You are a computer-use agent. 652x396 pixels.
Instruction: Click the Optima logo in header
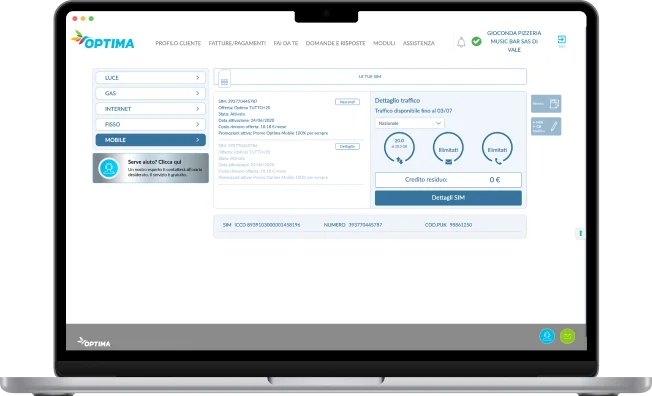[x=103, y=40]
